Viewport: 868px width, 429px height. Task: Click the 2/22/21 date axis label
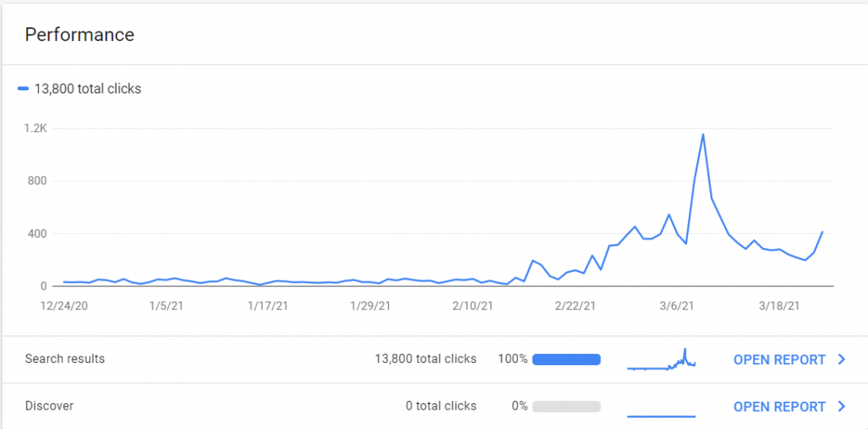[x=576, y=306]
